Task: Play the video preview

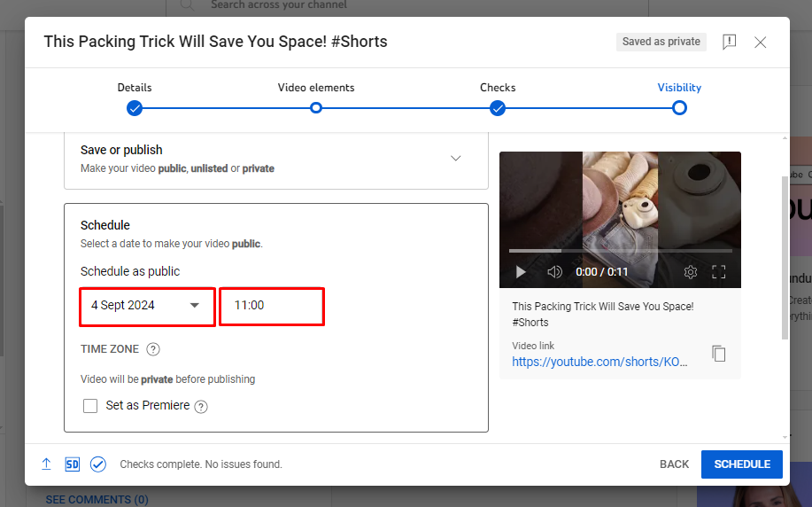Action: [521, 271]
